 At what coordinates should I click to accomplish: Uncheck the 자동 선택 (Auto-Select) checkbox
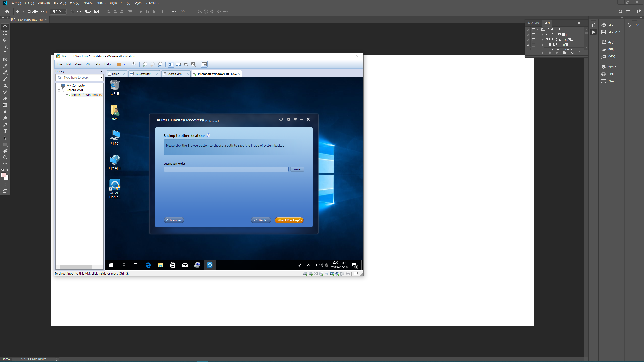[x=29, y=12]
